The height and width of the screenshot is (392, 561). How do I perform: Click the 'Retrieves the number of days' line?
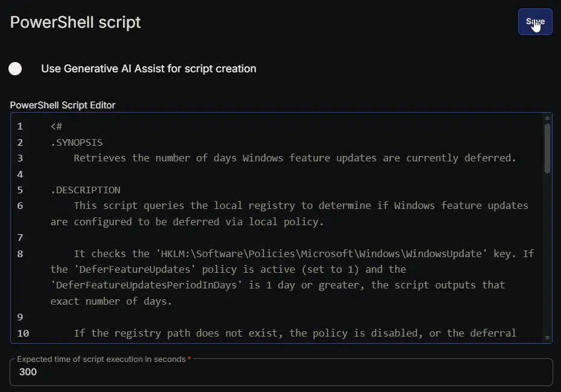pyautogui.click(x=295, y=158)
